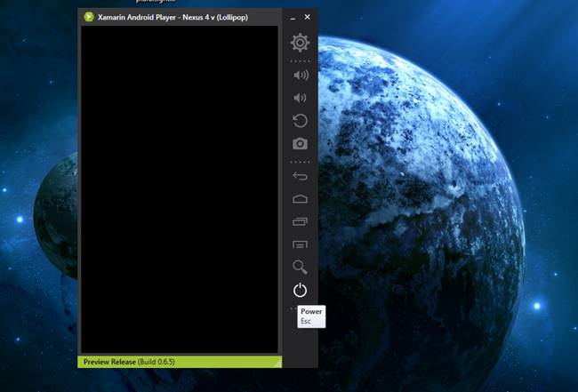Go to Android Home screen icon
The image size is (578, 392).
pos(300,199)
